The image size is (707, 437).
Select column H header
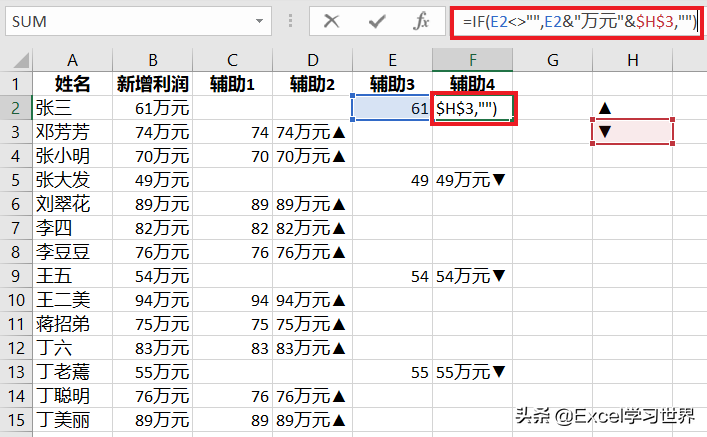pyautogui.click(x=633, y=60)
